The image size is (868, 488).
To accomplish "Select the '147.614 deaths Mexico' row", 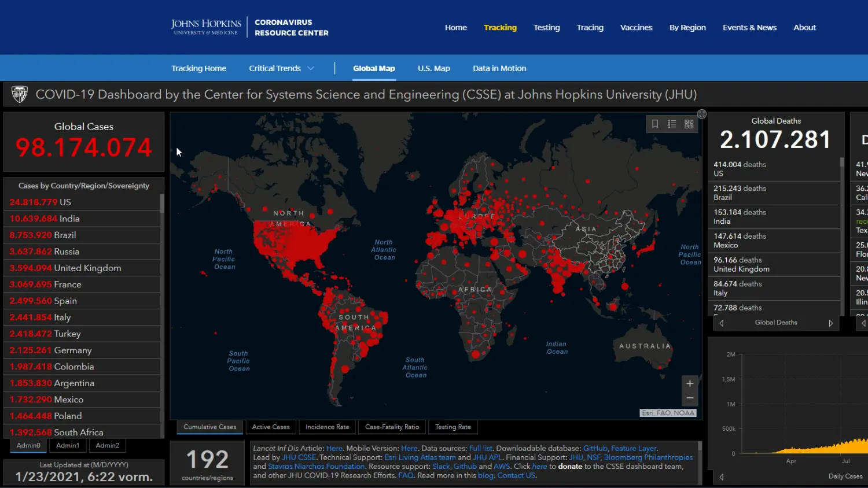I will (774, 241).
